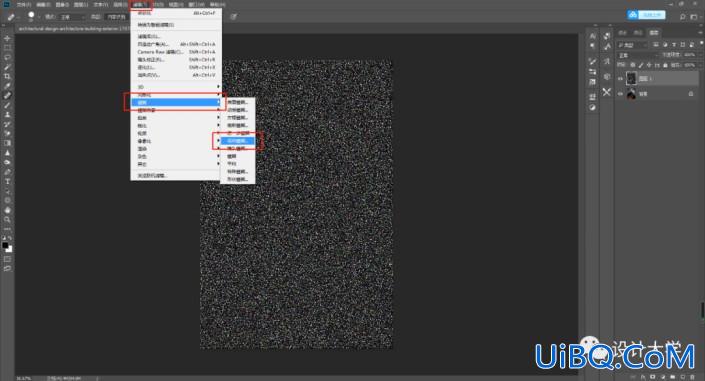Viewport: 705px width, 381px height.
Task: Select the Path Selection tool
Action: pyautogui.click(x=7, y=191)
